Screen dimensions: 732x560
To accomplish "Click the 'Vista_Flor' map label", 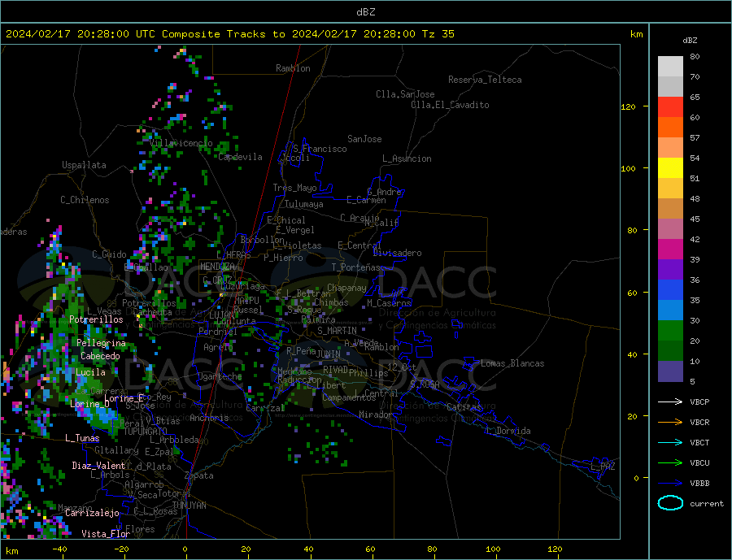I will point(106,534).
